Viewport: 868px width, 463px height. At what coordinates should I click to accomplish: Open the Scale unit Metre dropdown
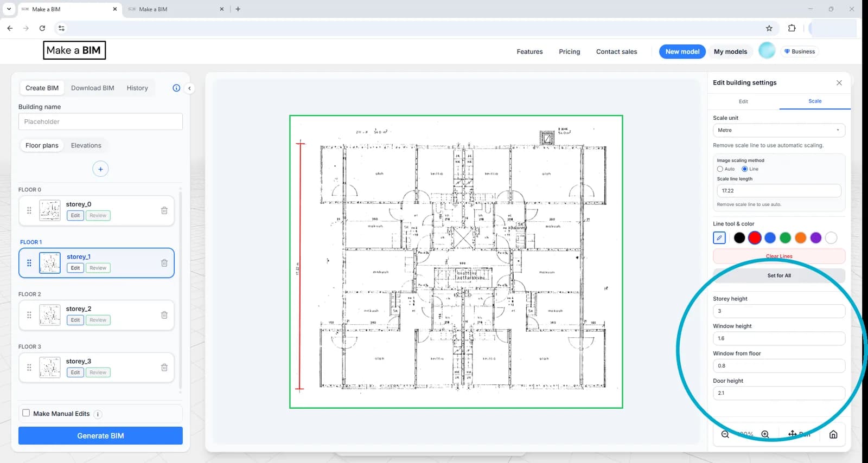click(778, 130)
